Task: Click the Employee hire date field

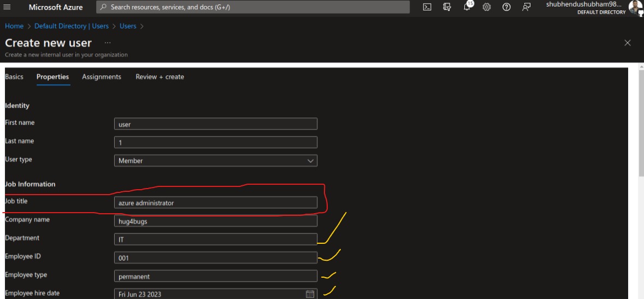Action: click(x=216, y=294)
